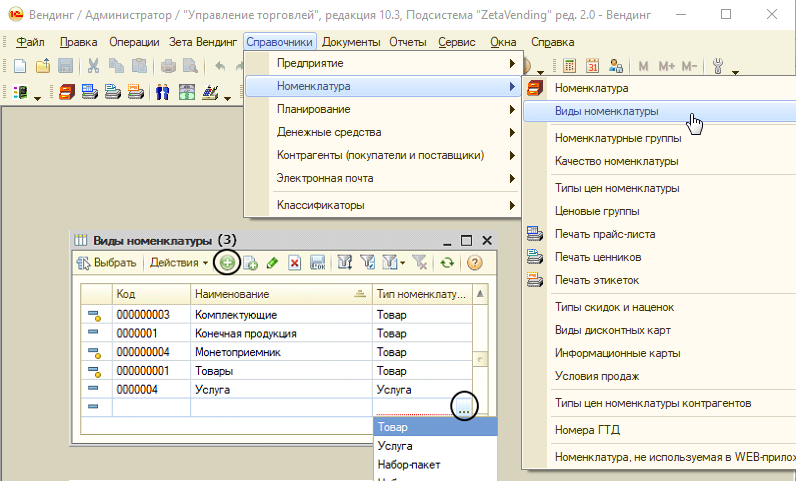Open the Операции menu
Image resolution: width=796 pixels, height=481 pixels.
pyautogui.click(x=134, y=42)
